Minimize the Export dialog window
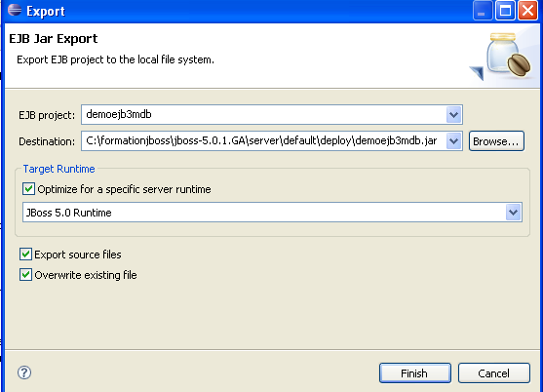 pyautogui.click(x=483, y=11)
